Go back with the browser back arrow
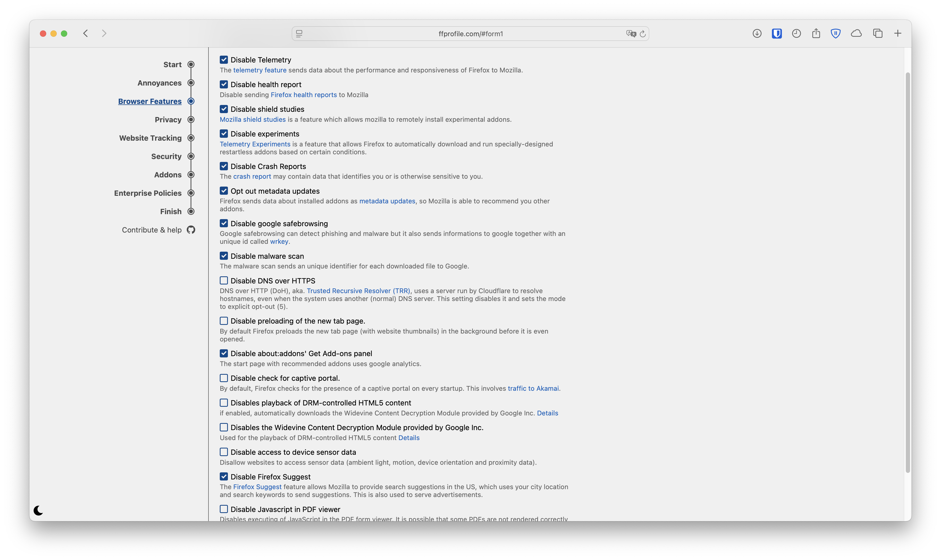This screenshot has width=941, height=560. pyautogui.click(x=86, y=33)
